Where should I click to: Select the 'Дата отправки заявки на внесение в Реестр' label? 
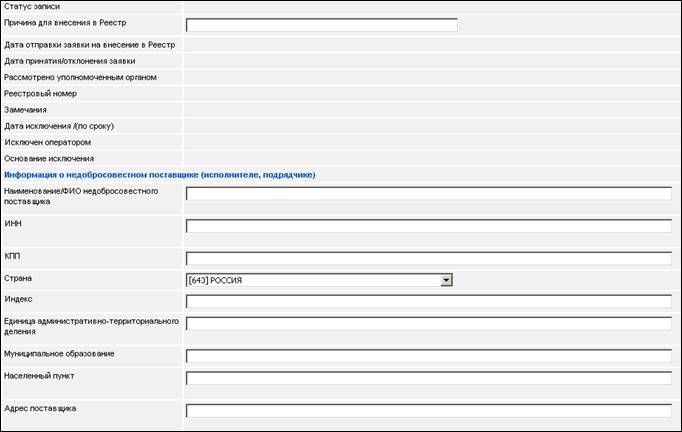(90, 45)
